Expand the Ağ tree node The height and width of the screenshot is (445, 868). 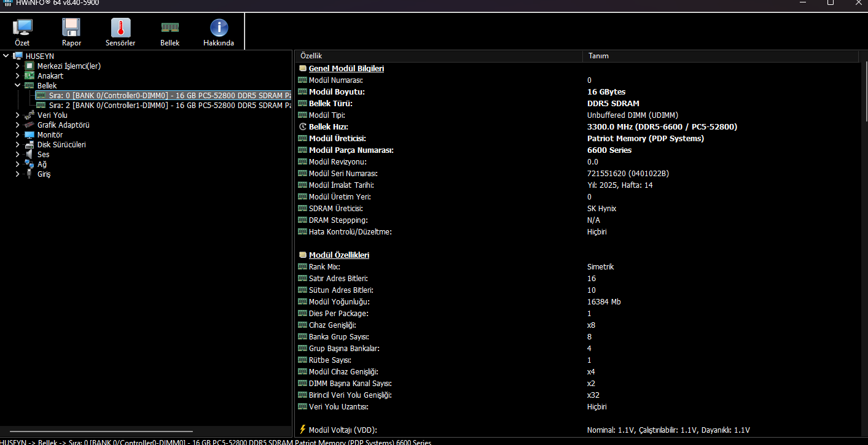click(x=17, y=164)
